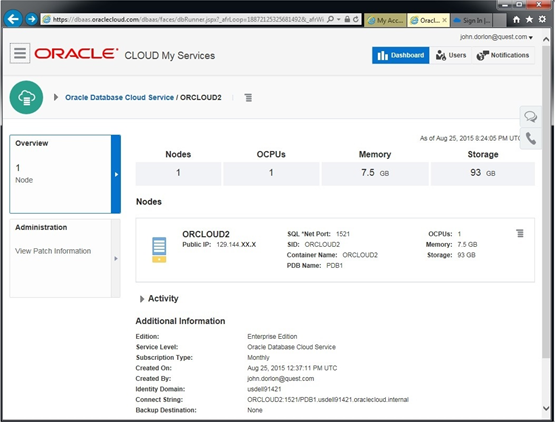Screen dimensions: 555x423
Task: Switch to the My Acc... browser tab
Action: click(x=385, y=20)
